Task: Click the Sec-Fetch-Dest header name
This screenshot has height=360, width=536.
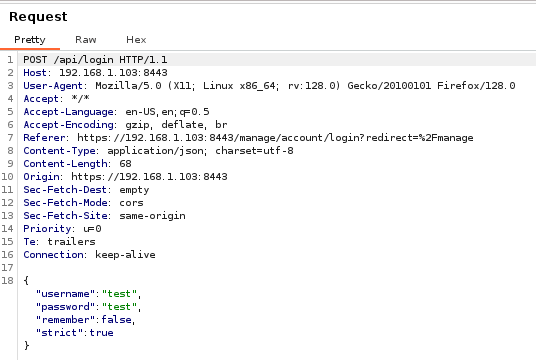Action: (65, 189)
